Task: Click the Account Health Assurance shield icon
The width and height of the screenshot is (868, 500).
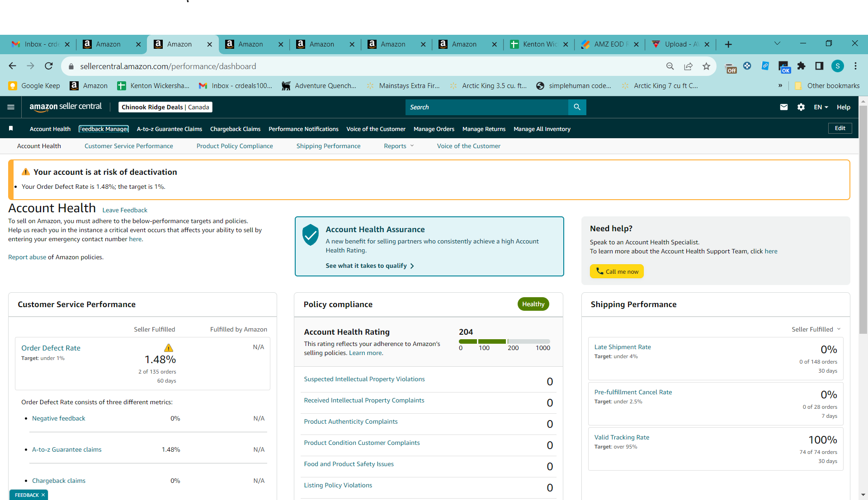Action: point(311,235)
